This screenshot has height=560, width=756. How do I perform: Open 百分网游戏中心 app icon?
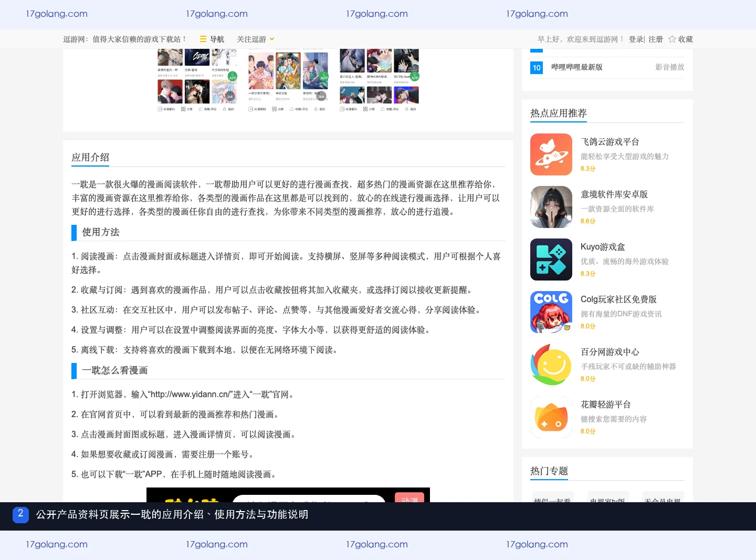pyautogui.click(x=551, y=365)
